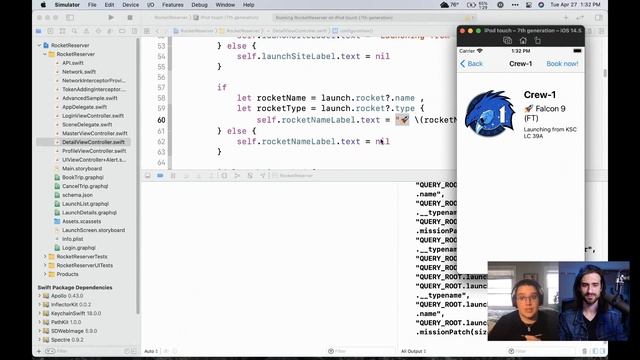This screenshot has height=360, width=640.
Task: Expand the Apollo 0.43.0 package
Action: tap(40, 296)
